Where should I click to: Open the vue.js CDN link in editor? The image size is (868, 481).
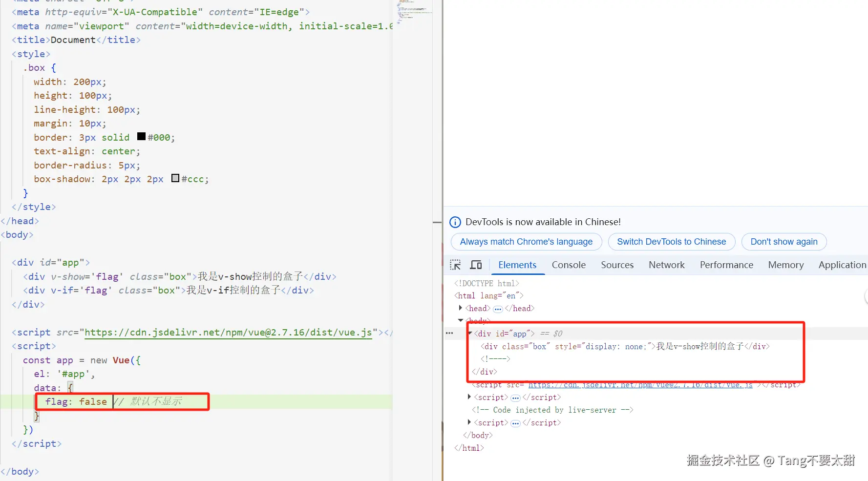pos(228,333)
